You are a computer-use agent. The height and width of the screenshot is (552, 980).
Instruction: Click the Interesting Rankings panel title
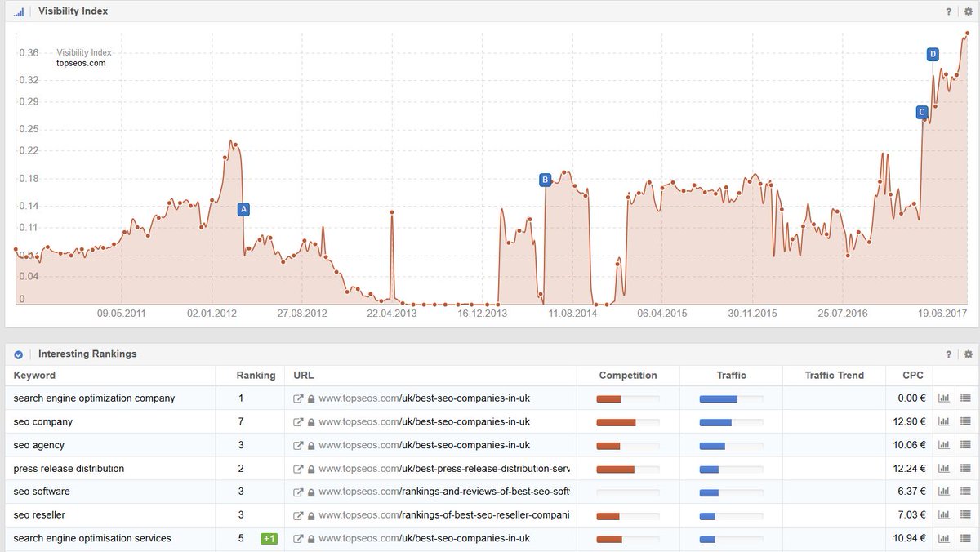pyautogui.click(x=87, y=354)
